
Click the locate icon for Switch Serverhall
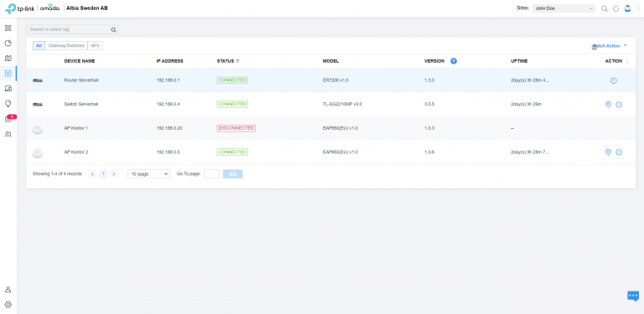coord(608,105)
